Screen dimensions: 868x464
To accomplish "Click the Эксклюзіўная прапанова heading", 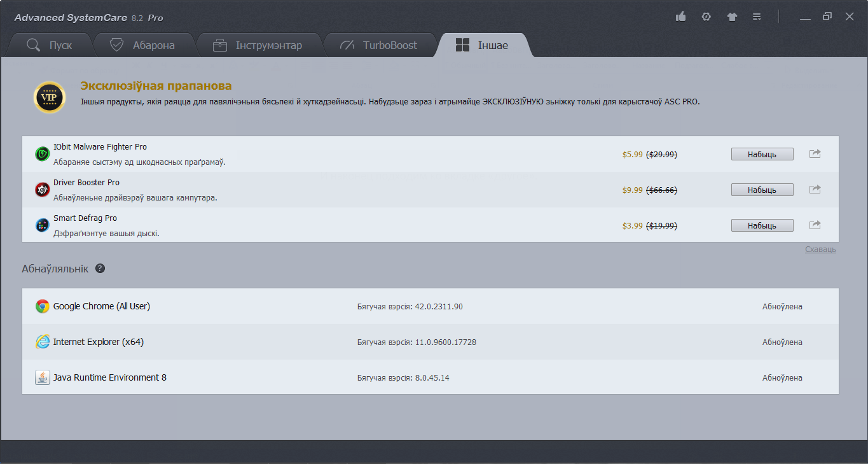I will pos(156,86).
